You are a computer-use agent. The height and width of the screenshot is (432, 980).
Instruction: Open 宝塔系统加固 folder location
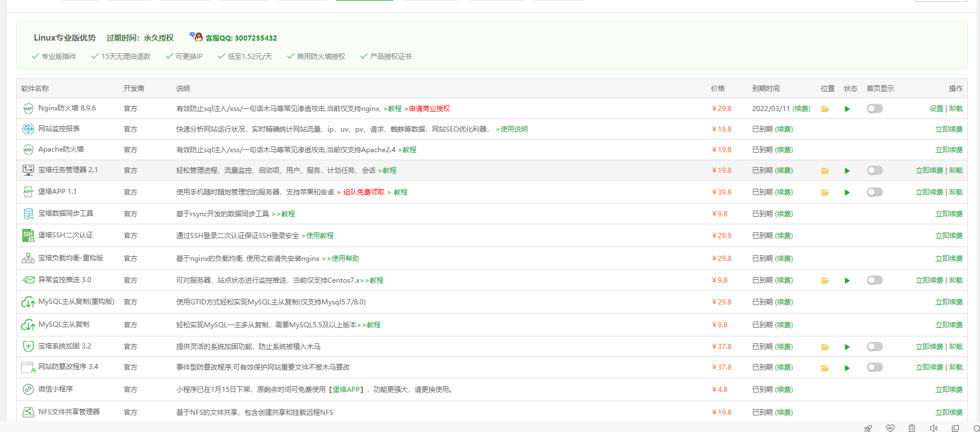point(825,347)
